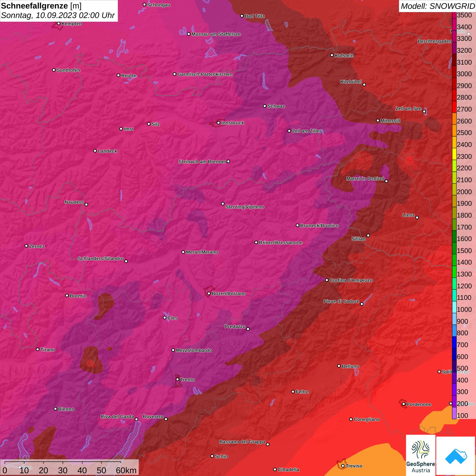Viewport: 476px width, 476px height.
Task: Click the Pieve di Cadore label
Action: (x=341, y=301)
